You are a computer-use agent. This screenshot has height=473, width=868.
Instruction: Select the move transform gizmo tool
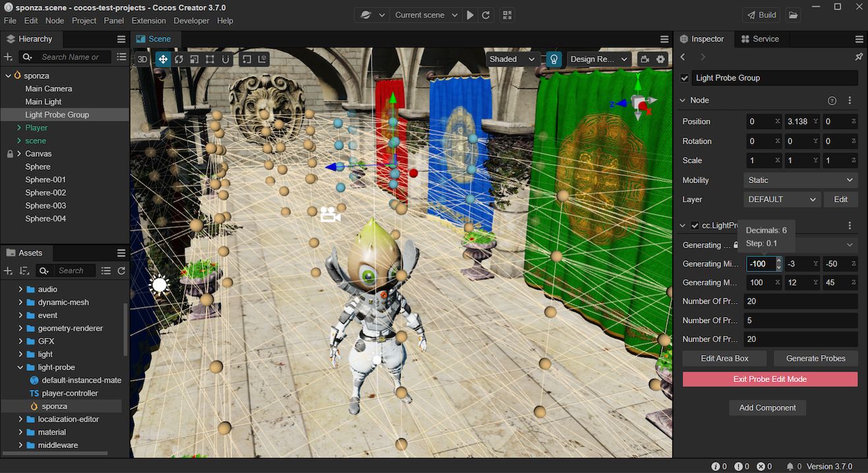click(162, 59)
